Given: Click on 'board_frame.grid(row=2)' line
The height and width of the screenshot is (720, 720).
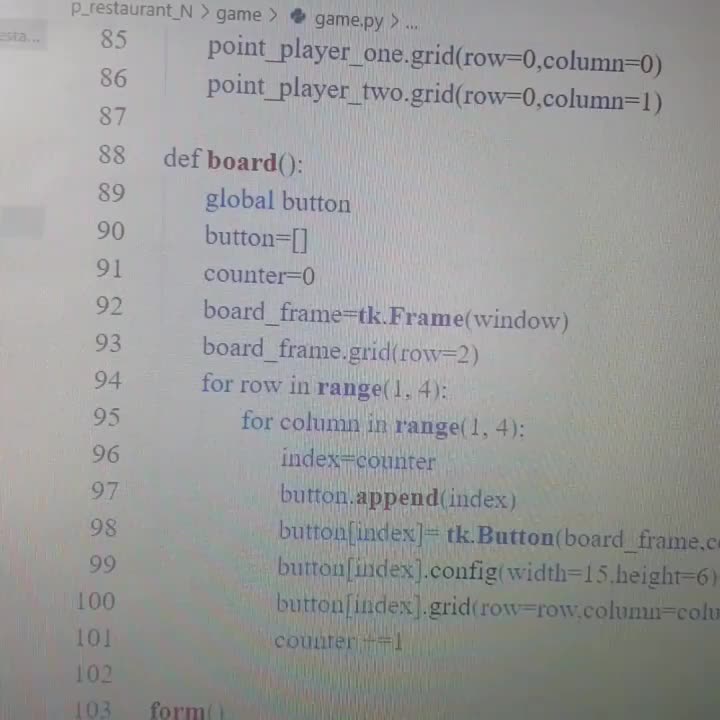Looking at the screenshot, I should (340, 352).
